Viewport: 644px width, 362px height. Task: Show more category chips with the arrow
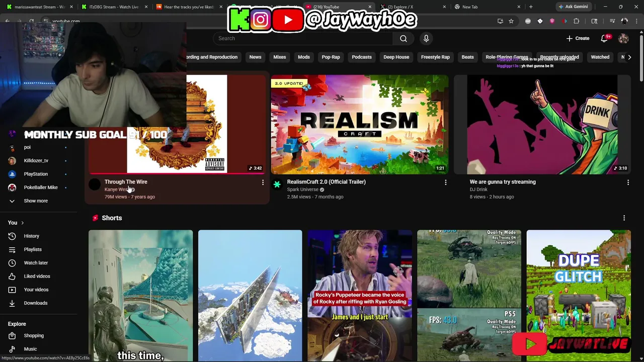(629, 57)
